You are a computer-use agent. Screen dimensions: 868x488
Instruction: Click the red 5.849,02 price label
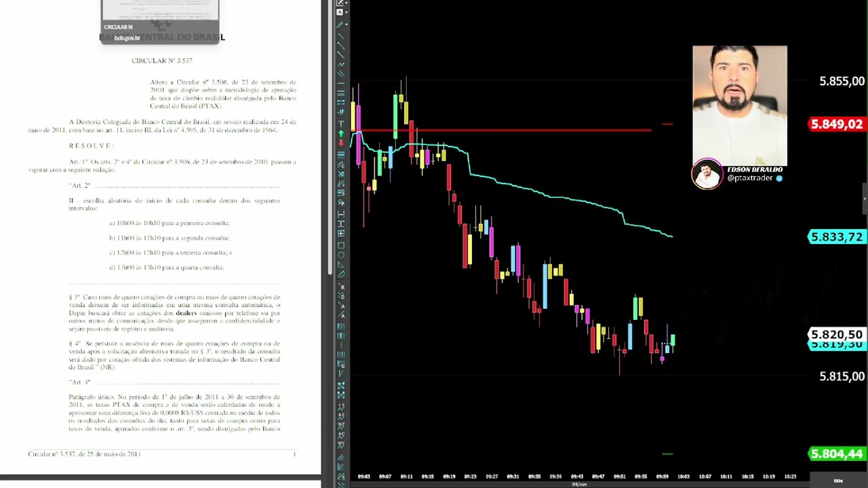(x=836, y=124)
